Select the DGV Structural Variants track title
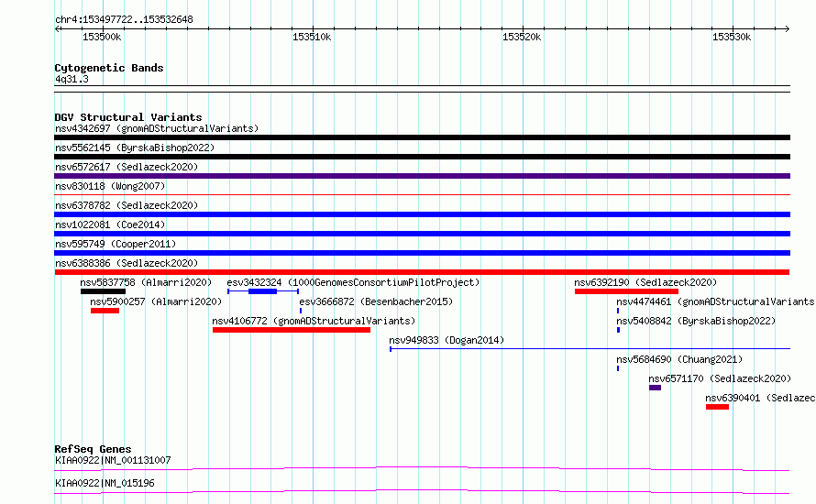The width and height of the screenshot is (816, 504). tap(128, 117)
